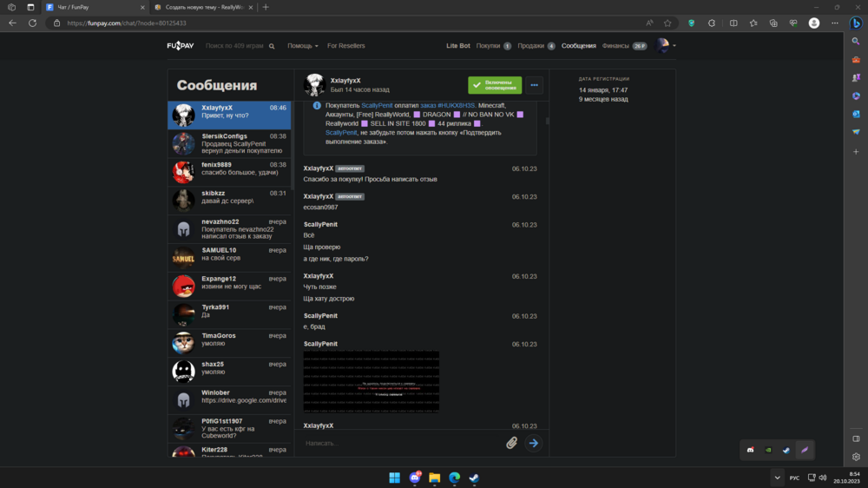868x488 pixels.
Task: Open the favorites list icon
Action: pos(753,23)
